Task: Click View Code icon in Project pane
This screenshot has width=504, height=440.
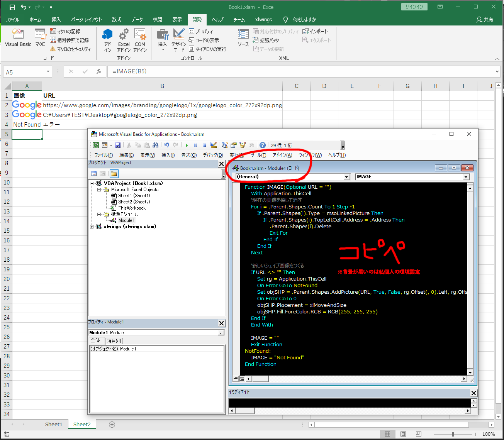Action: 94,174
